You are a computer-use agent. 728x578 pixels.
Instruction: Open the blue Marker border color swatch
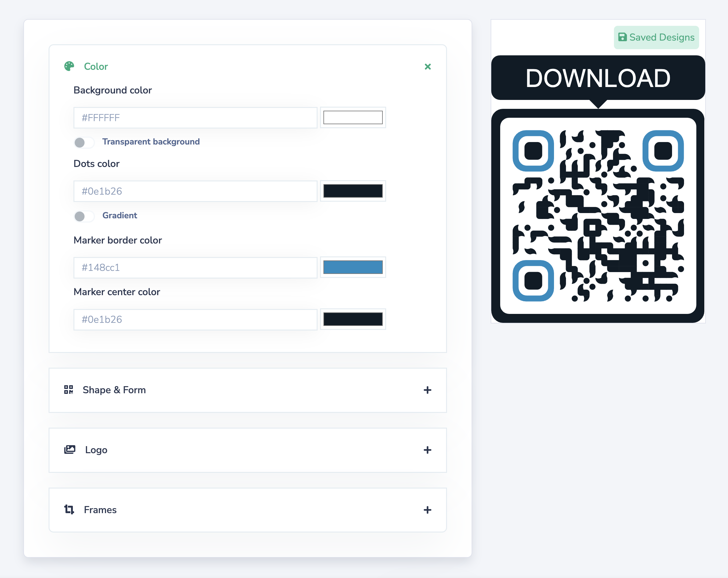pos(353,267)
